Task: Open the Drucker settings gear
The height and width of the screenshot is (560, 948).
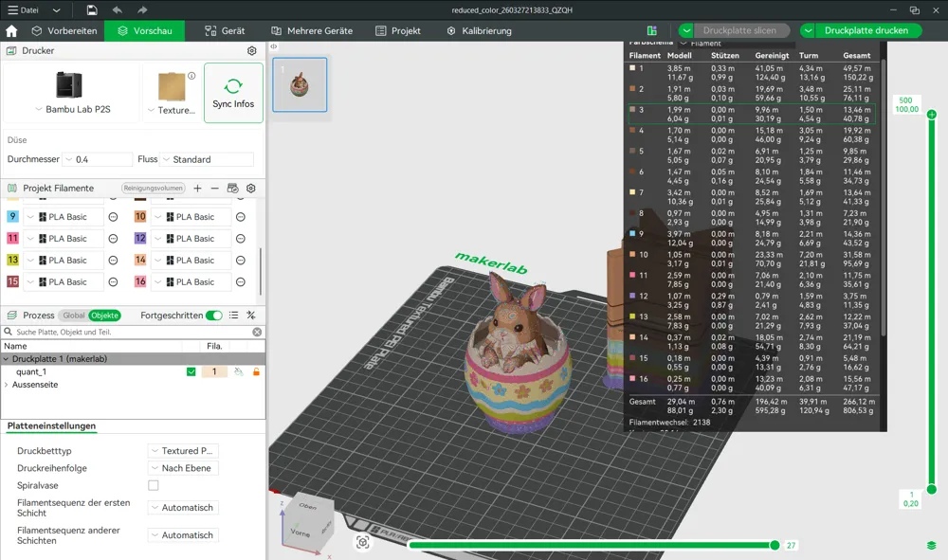Action: click(252, 51)
